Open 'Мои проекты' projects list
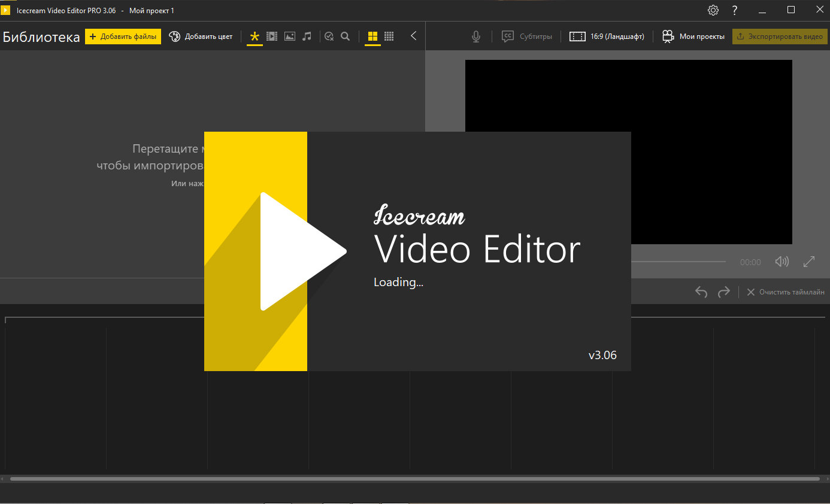Image resolution: width=830 pixels, height=504 pixels. [693, 37]
